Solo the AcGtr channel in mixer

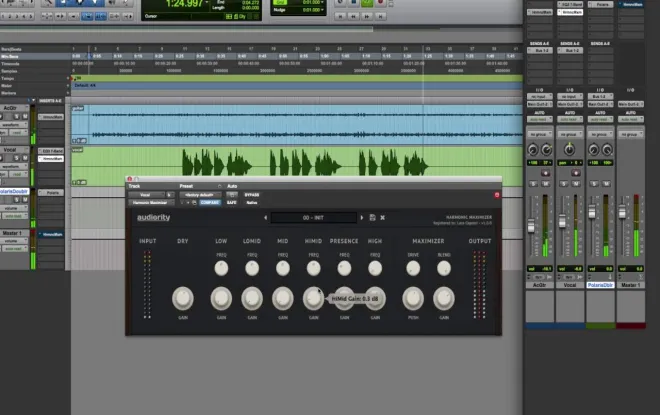[x=533, y=184]
